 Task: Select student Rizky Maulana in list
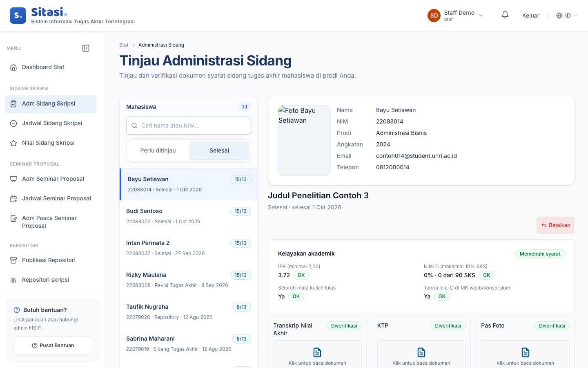(x=189, y=280)
